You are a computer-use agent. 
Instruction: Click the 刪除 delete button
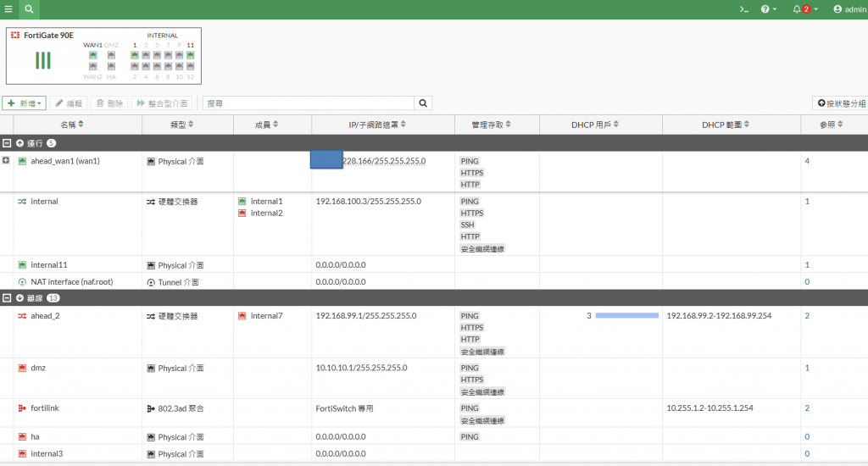point(109,103)
